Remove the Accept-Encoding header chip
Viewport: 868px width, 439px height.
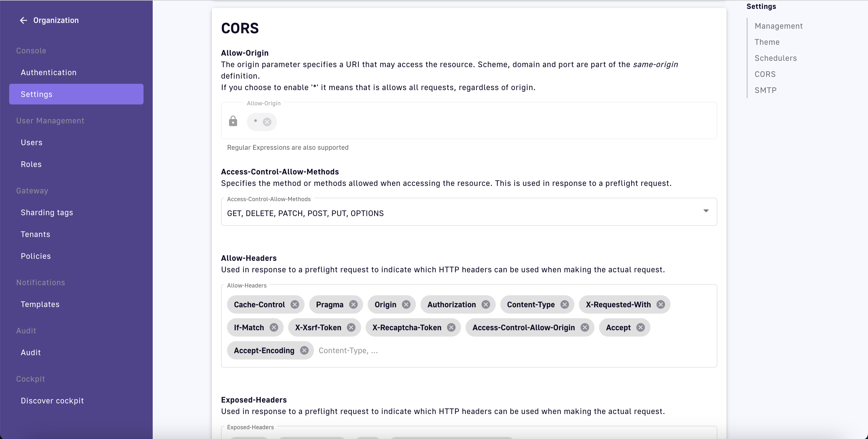(304, 350)
